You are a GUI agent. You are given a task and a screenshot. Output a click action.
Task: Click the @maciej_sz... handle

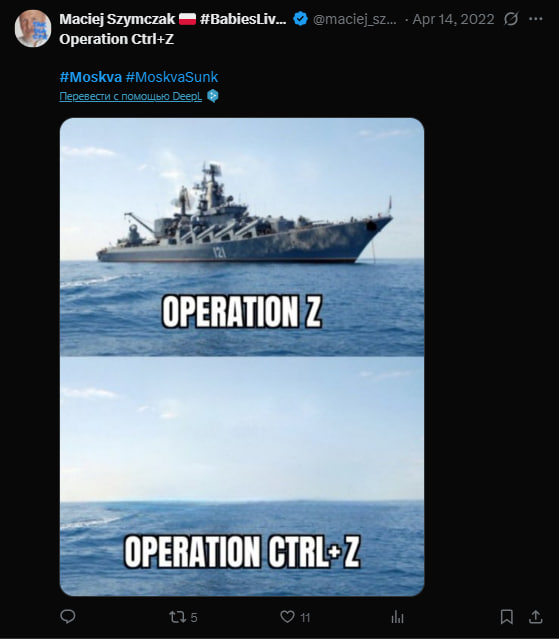pos(354,19)
